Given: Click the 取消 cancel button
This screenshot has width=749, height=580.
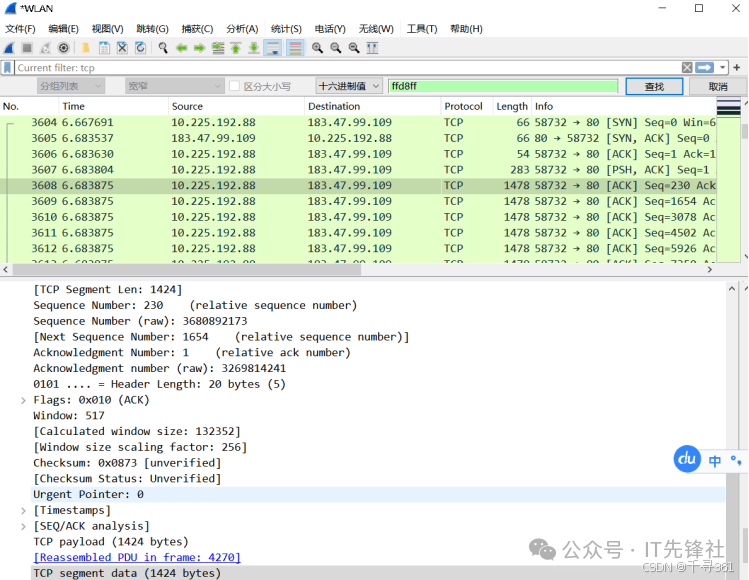Looking at the screenshot, I should 718,87.
